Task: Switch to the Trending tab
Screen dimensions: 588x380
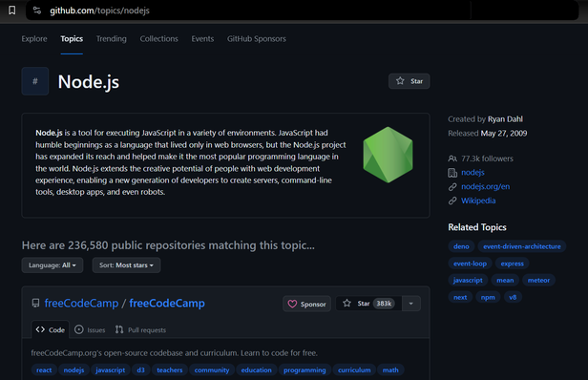Action: pos(112,38)
